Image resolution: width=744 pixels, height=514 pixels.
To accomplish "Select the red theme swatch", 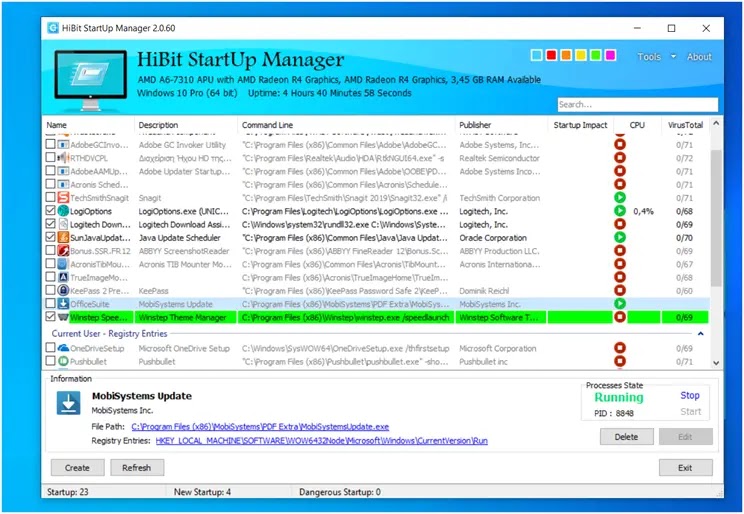I will point(551,56).
